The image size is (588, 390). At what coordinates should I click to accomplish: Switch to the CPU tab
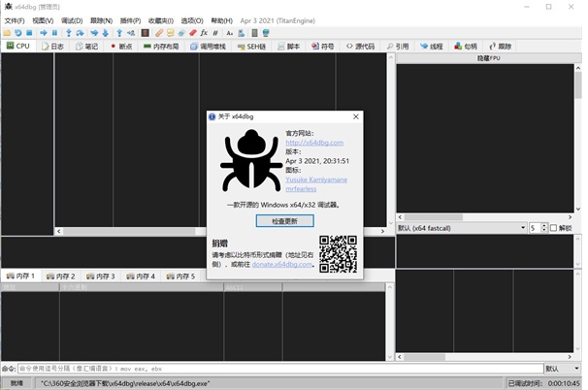coord(18,46)
